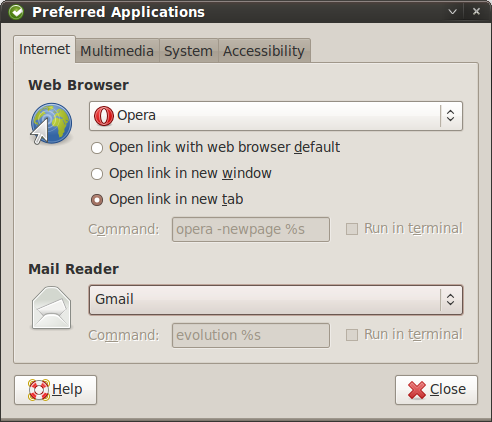Click the Web Browser combo box arrows
The width and height of the screenshot is (492, 422).
451,116
